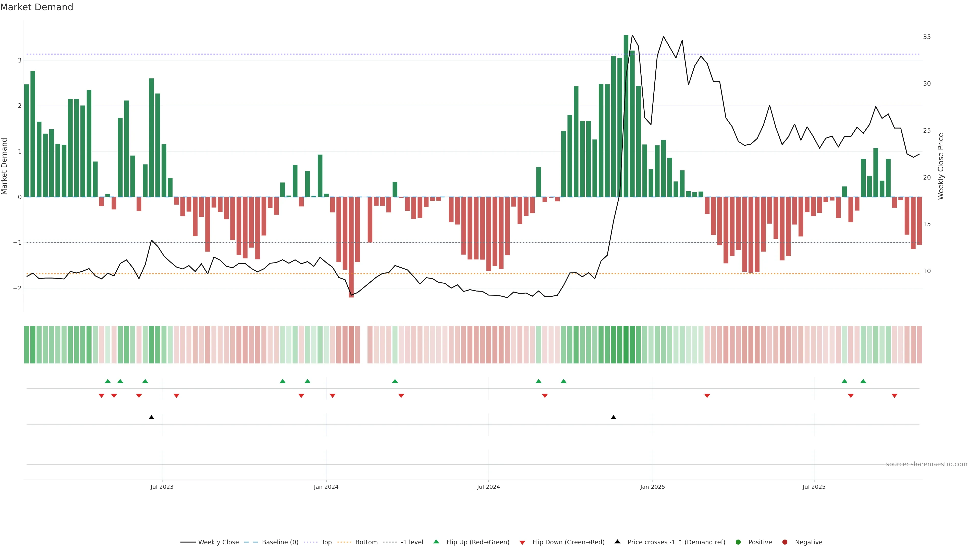The image size is (980, 551).
Task: Click the darkest green heatmap cell
Action: (626, 345)
